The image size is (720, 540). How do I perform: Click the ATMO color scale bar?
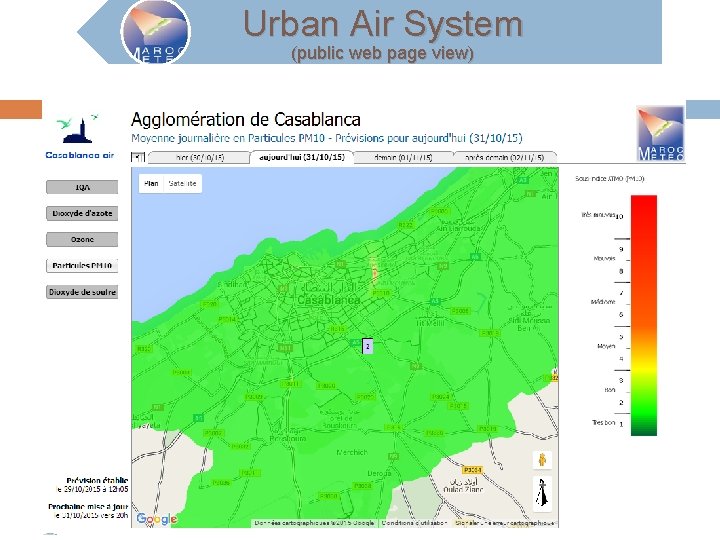pyautogui.click(x=644, y=315)
